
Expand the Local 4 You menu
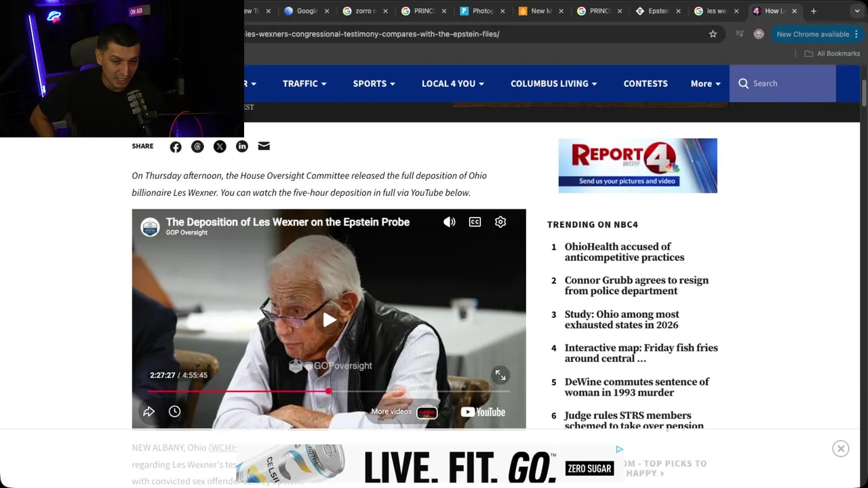(453, 83)
